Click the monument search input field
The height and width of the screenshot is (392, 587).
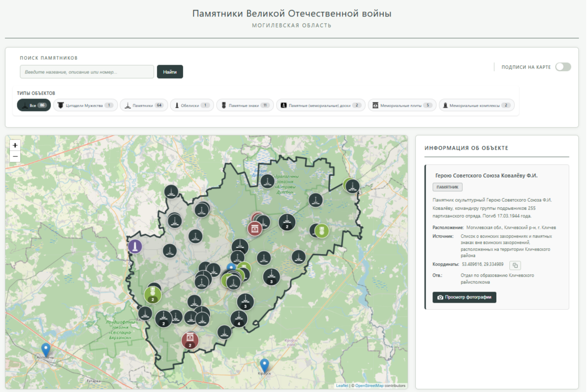tap(87, 72)
